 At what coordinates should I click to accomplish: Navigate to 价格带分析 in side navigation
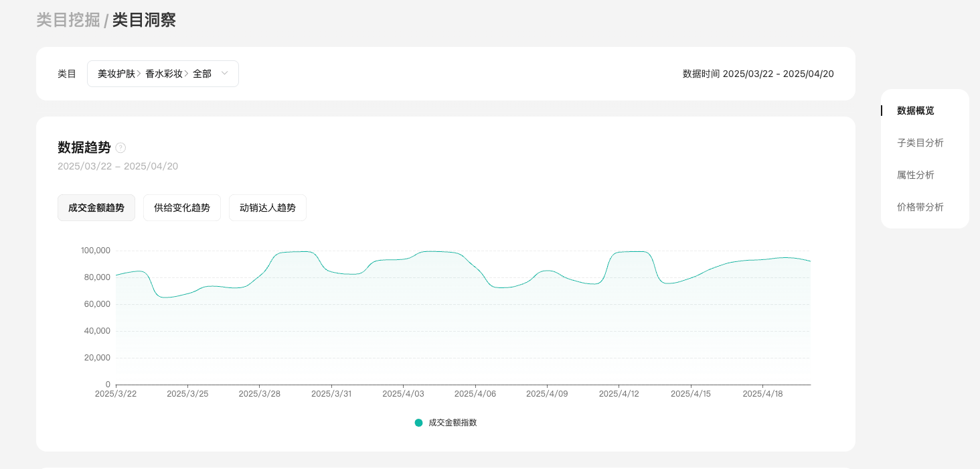pyautogui.click(x=920, y=207)
